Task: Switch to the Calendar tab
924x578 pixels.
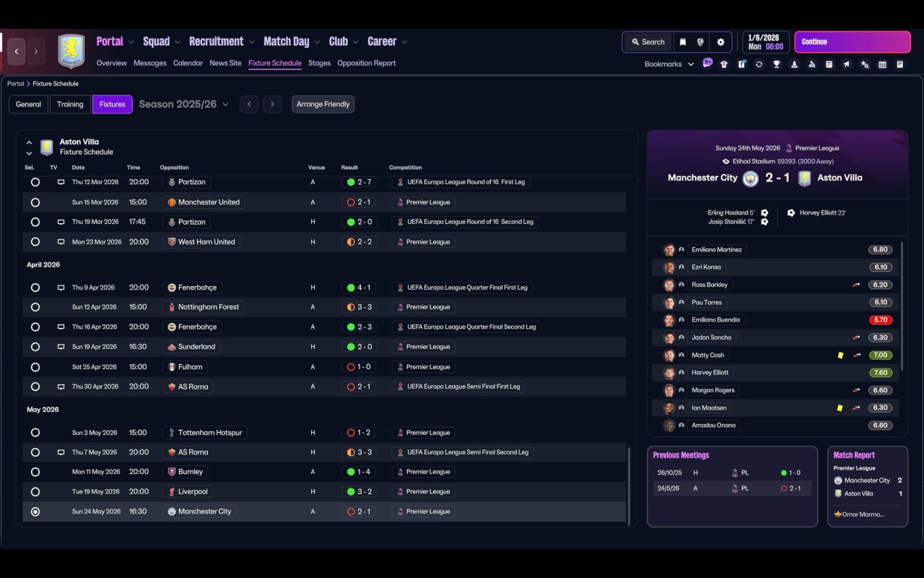Action: coord(188,63)
